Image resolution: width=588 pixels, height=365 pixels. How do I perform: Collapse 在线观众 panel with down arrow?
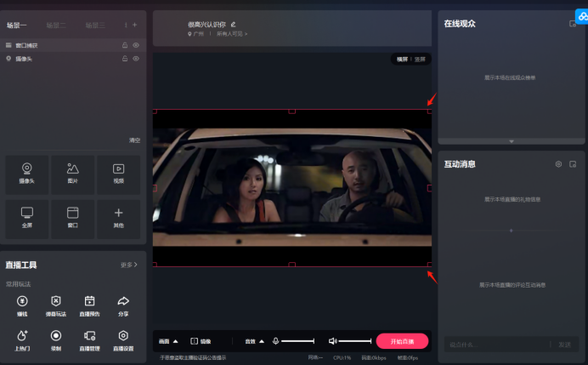tap(512, 141)
